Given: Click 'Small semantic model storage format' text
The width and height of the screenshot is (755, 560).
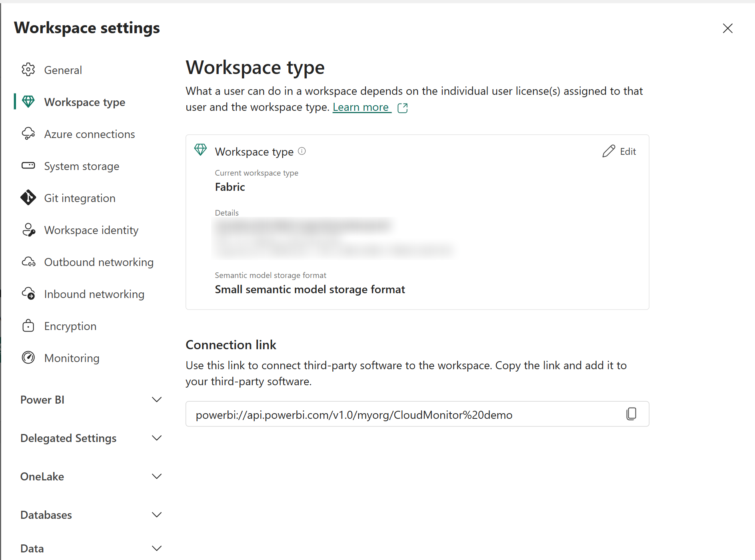Looking at the screenshot, I should 310,290.
